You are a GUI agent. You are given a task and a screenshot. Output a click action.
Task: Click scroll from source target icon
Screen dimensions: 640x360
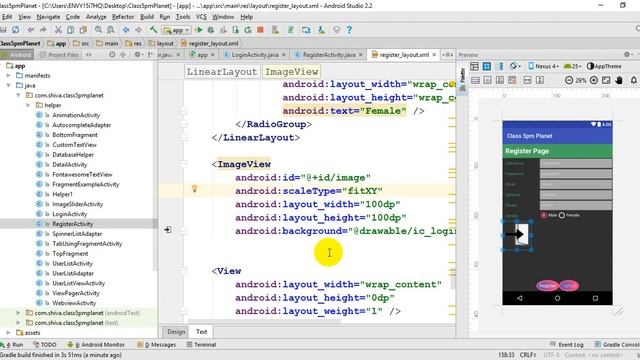(x=112, y=54)
